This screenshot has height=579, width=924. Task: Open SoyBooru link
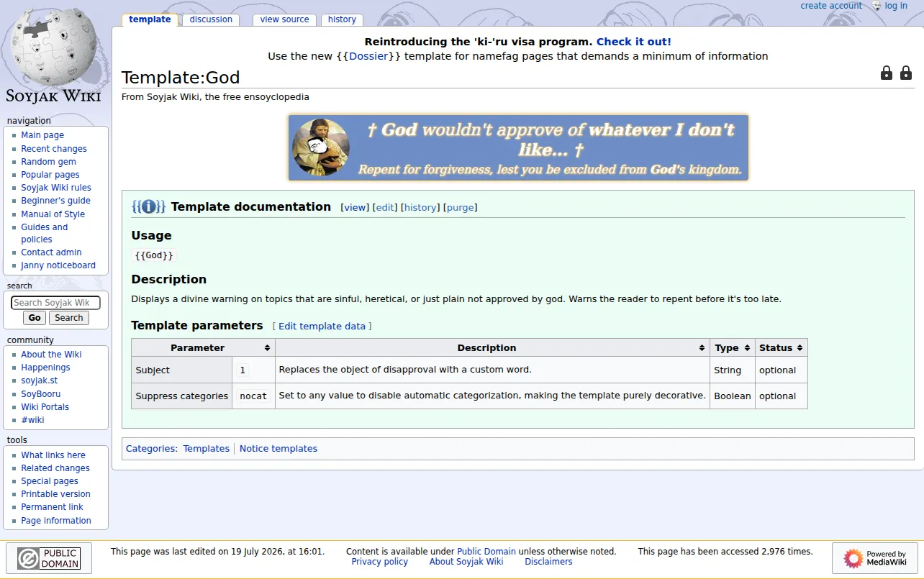pos(40,394)
